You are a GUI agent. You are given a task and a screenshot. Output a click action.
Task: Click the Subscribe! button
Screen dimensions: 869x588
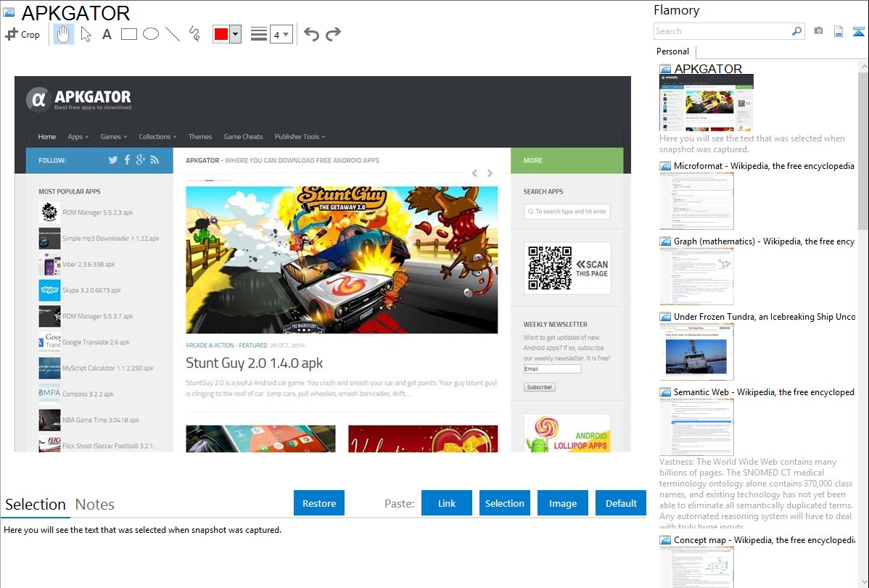coord(539,387)
